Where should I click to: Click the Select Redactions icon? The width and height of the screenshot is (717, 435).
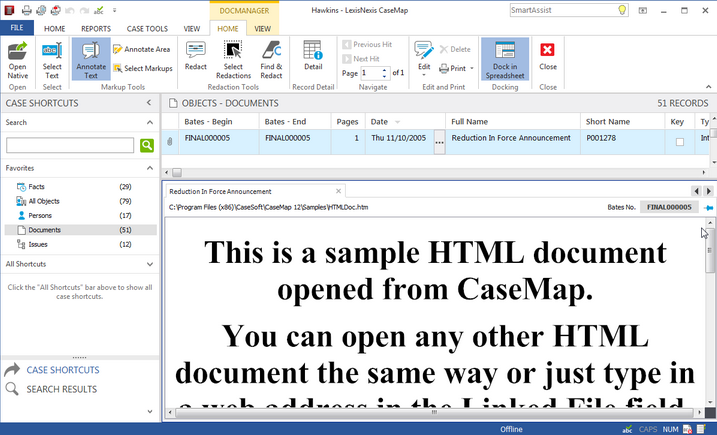(x=233, y=58)
